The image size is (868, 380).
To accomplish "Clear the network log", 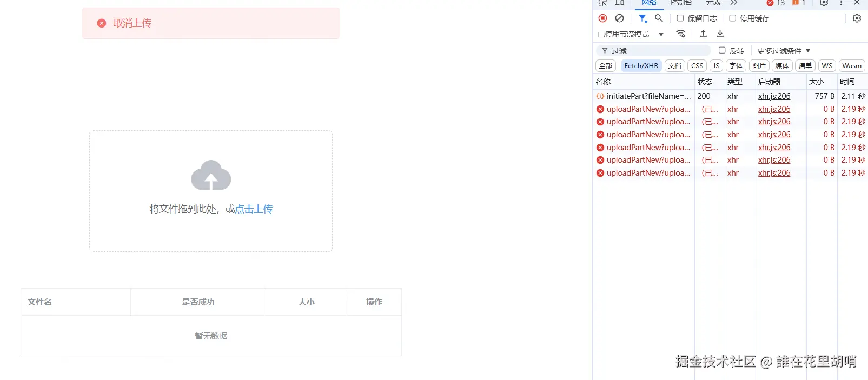I will (620, 18).
